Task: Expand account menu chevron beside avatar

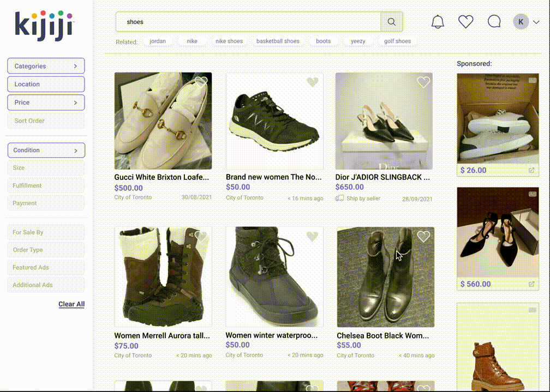Action: click(x=536, y=22)
